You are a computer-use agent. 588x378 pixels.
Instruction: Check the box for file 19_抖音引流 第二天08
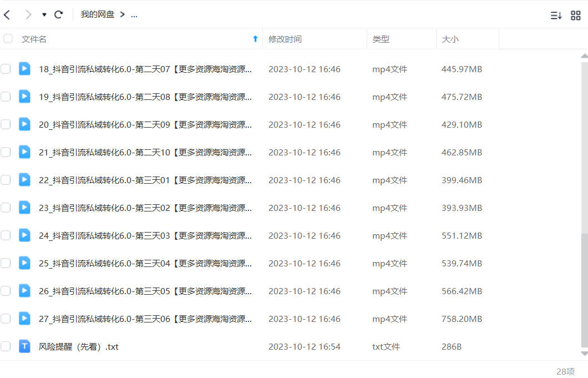click(x=6, y=97)
